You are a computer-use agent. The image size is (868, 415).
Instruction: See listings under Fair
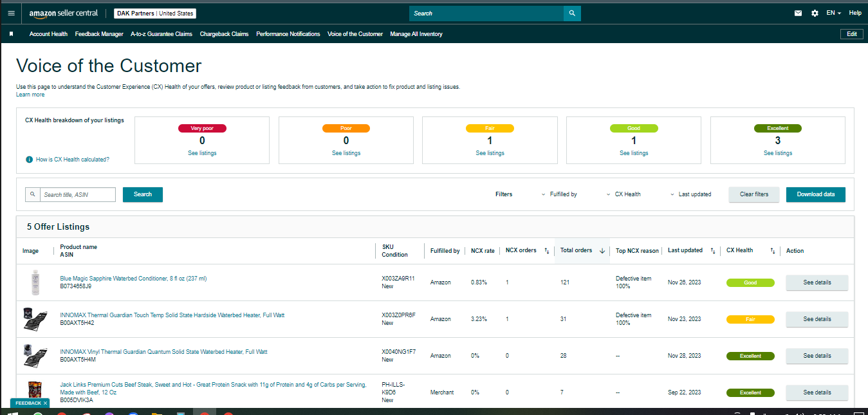coord(490,153)
